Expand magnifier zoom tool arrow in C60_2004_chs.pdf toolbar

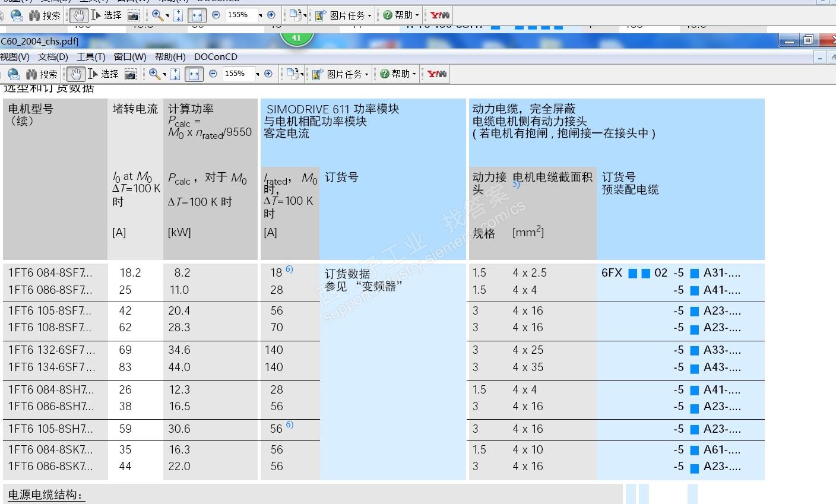(164, 74)
